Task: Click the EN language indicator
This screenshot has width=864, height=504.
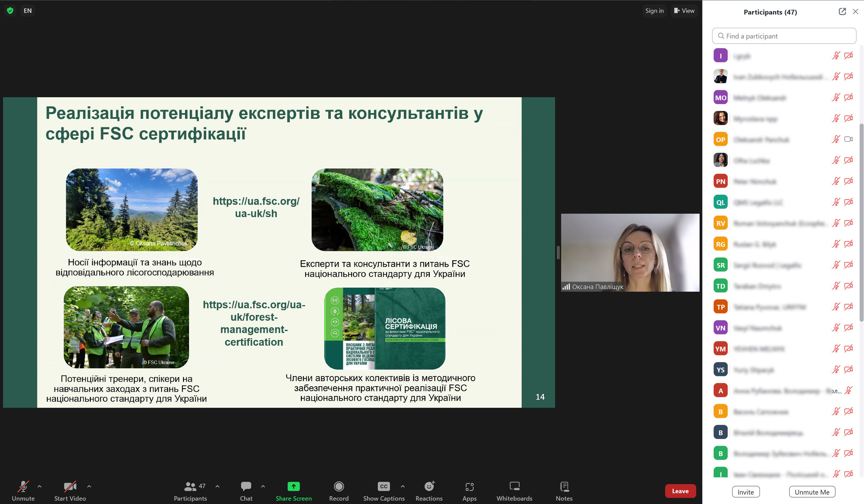Action: (x=27, y=10)
